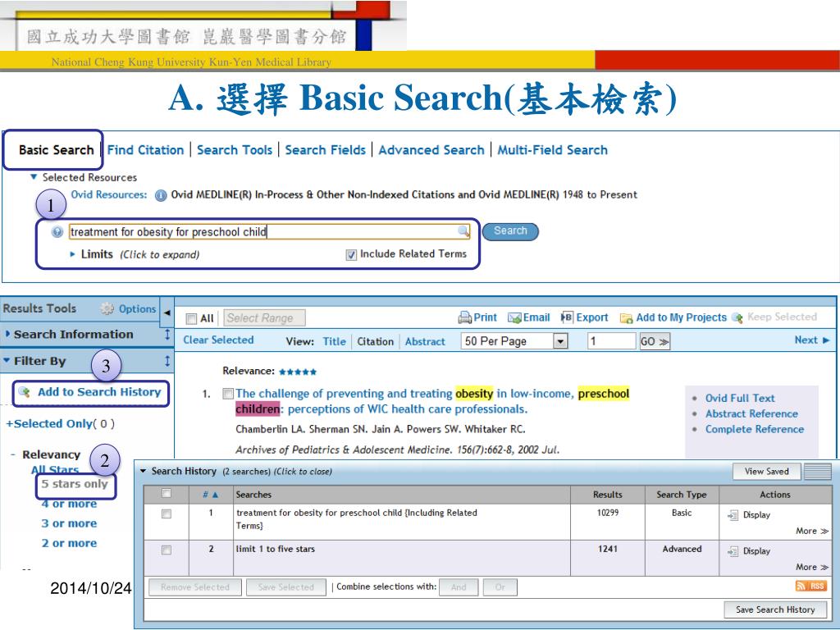
Task: Check the All results checkbox
Action: [x=191, y=319]
